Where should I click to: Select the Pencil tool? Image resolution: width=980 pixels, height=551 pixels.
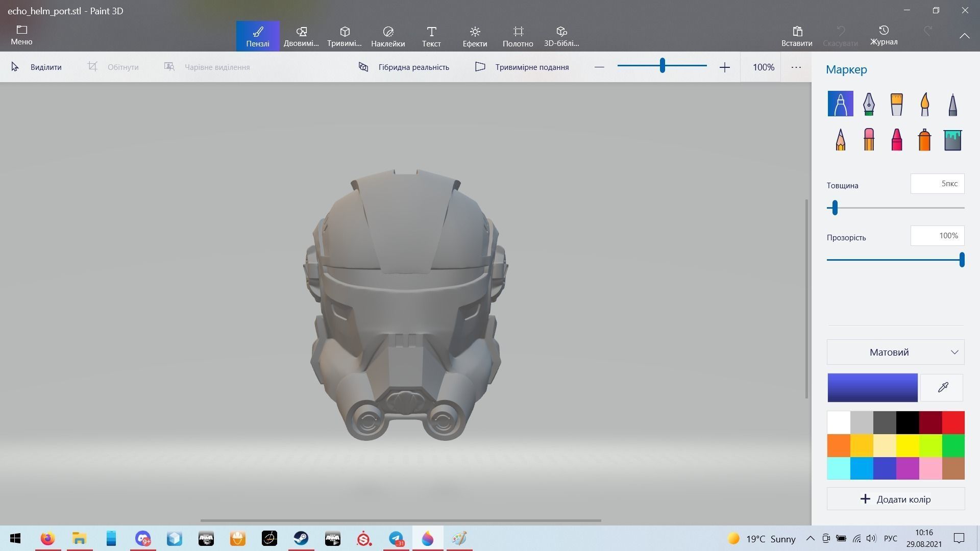pos(840,139)
